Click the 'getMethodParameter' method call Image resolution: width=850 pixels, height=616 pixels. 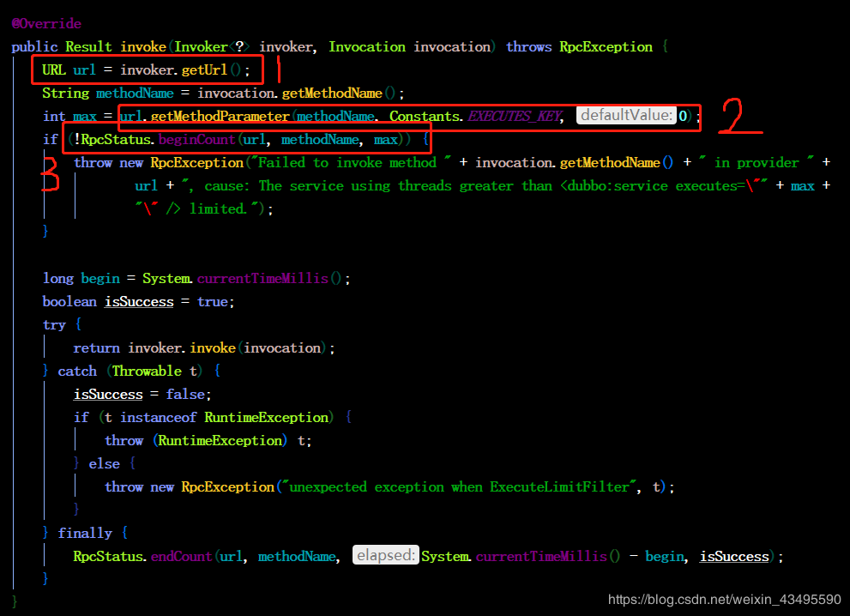[220, 116]
